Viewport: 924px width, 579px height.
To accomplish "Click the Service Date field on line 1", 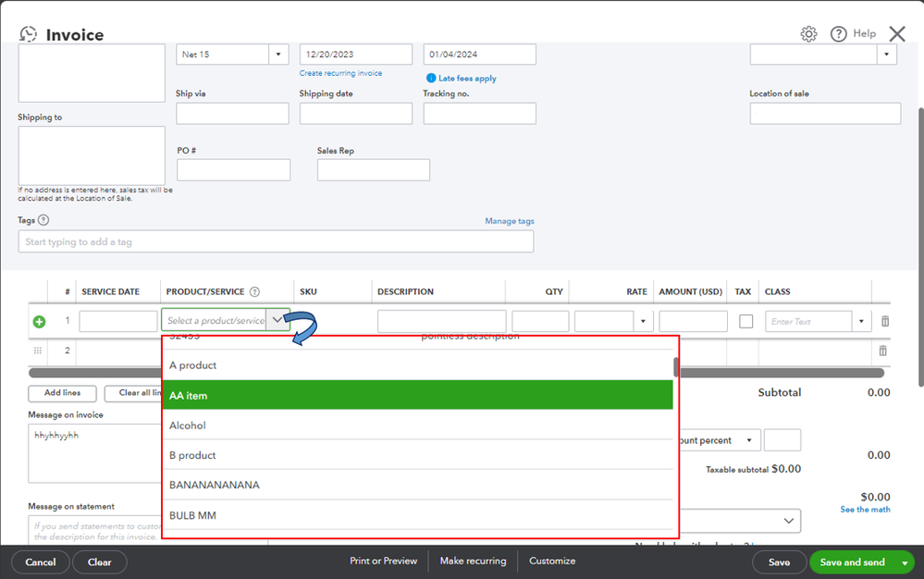I will click(118, 321).
